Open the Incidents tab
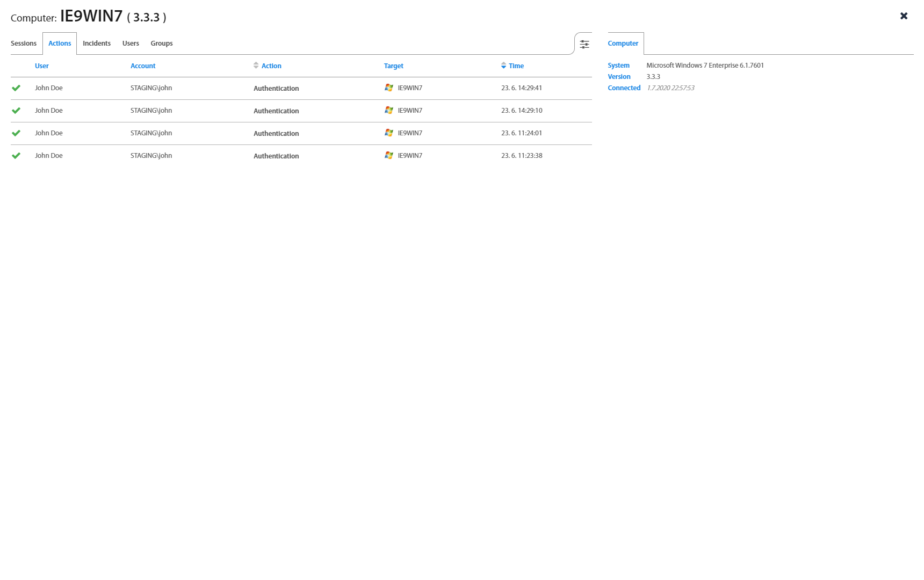 (x=97, y=44)
